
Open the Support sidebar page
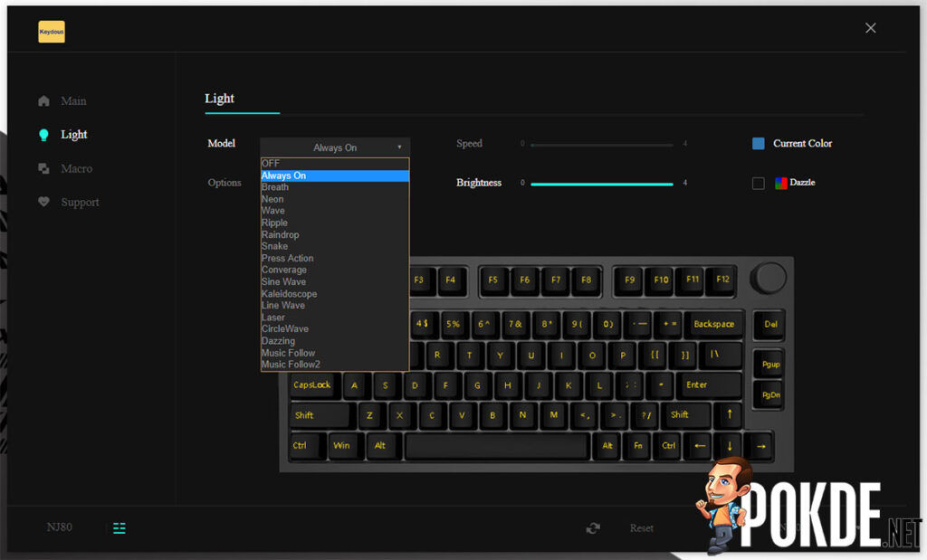(x=80, y=203)
